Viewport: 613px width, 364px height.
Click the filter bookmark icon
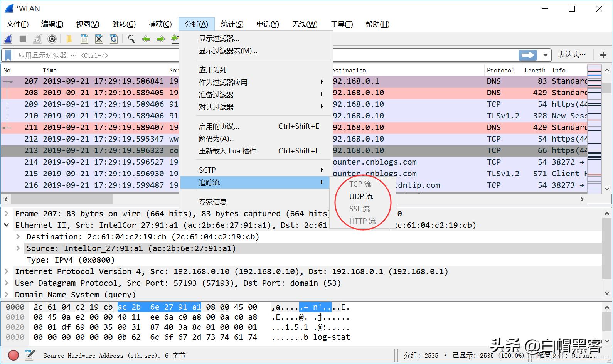[8, 55]
